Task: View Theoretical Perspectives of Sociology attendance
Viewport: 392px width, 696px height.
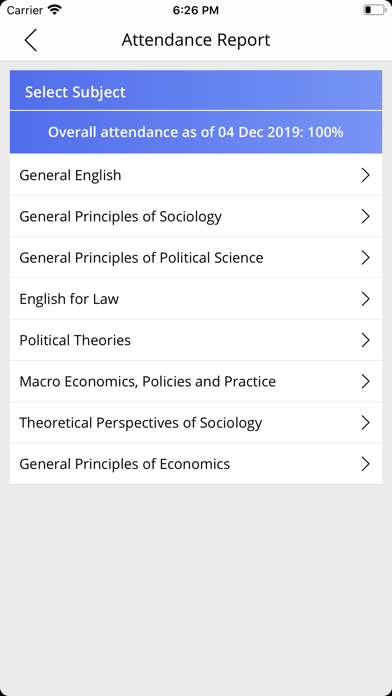Action: (196, 423)
